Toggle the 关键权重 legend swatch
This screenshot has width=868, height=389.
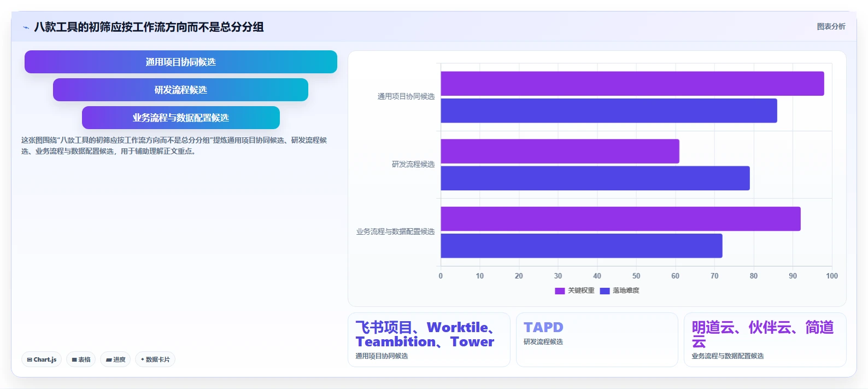pos(560,291)
